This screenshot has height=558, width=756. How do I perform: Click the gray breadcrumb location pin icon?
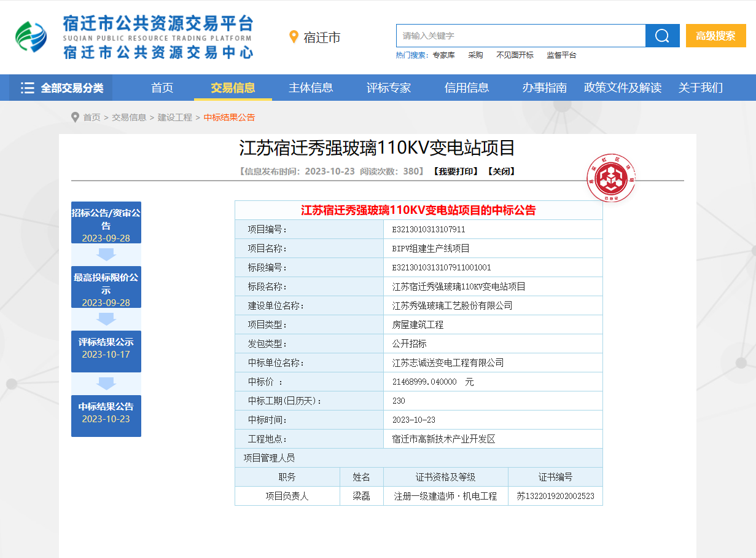[76, 117]
